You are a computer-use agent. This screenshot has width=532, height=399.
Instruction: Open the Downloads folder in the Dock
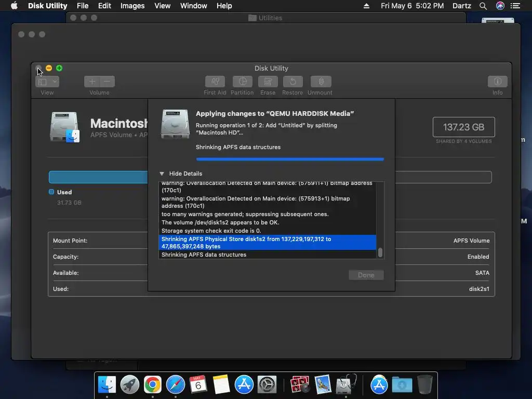pyautogui.click(x=402, y=385)
